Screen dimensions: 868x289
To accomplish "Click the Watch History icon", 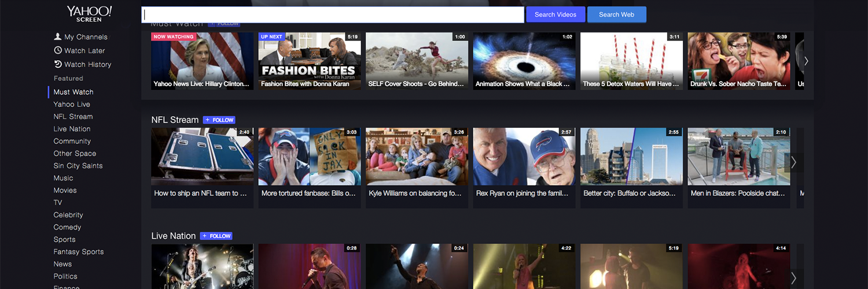I will [x=58, y=64].
